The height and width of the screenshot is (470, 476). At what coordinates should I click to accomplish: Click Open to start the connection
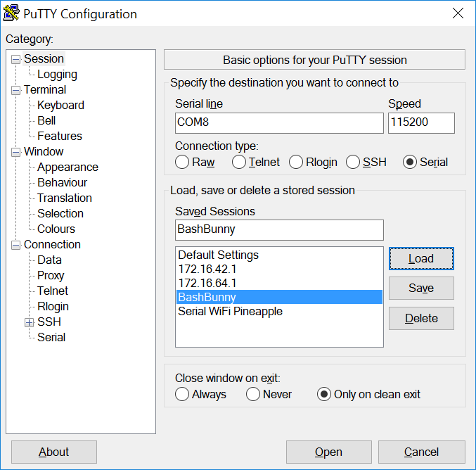[x=328, y=452]
